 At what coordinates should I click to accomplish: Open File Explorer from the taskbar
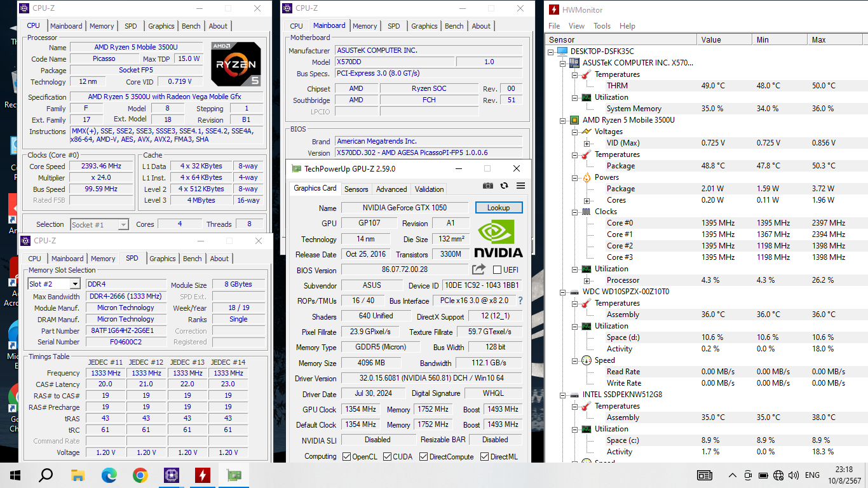[78, 475]
